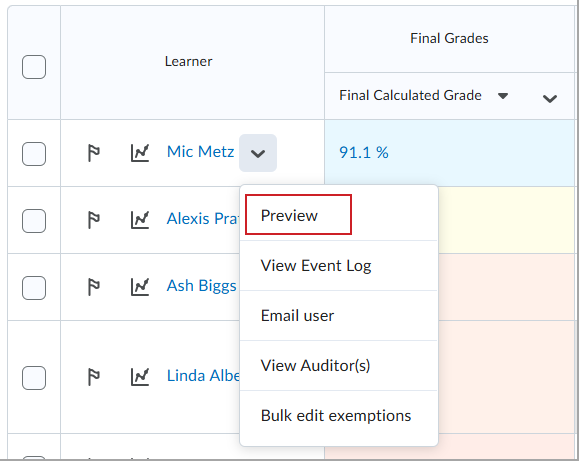Click the flag icon in the Ash Biggs row

93,287
